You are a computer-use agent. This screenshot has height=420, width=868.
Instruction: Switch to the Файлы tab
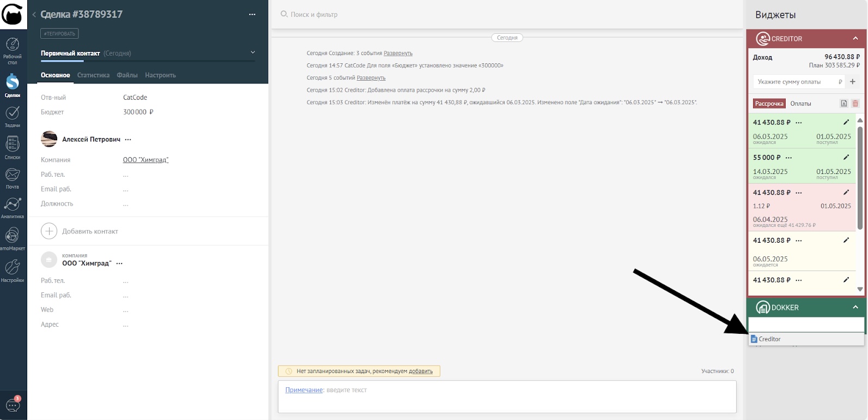click(127, 75)
